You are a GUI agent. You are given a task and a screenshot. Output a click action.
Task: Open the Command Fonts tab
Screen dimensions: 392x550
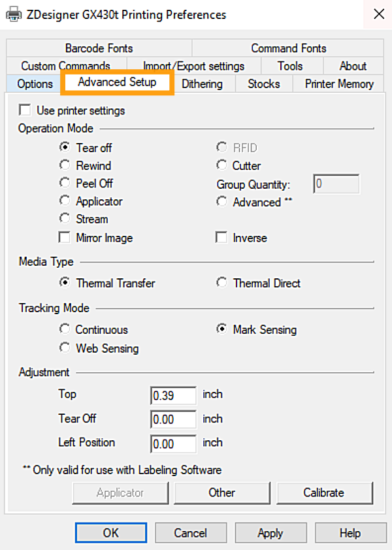[x=289, y=48]
